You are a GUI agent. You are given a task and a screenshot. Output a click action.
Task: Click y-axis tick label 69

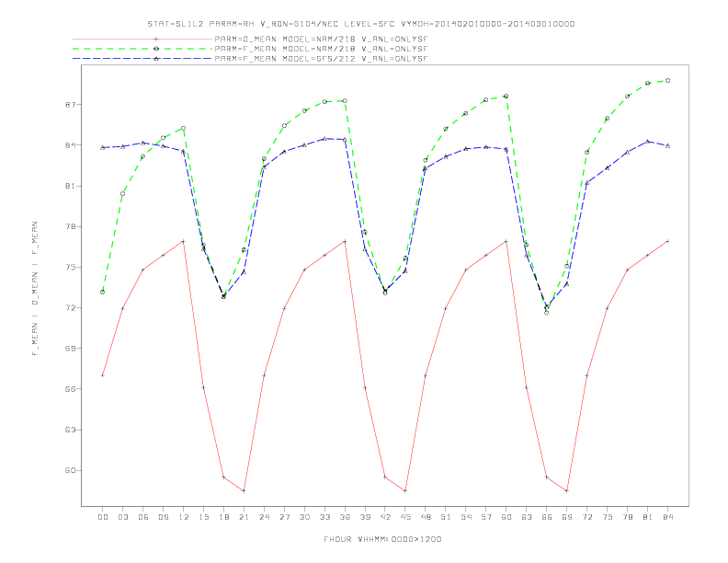pyautogui.click(x=70, y=349)
